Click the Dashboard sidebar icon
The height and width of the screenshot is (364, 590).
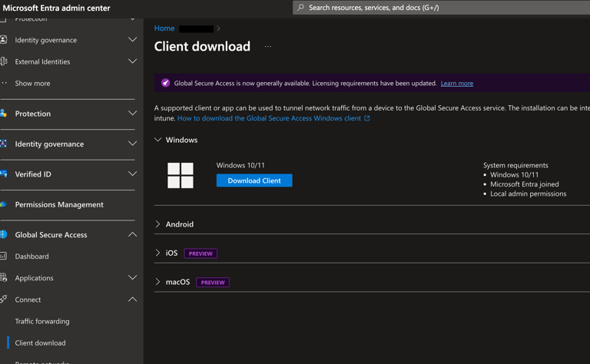(x=3, y=256)
